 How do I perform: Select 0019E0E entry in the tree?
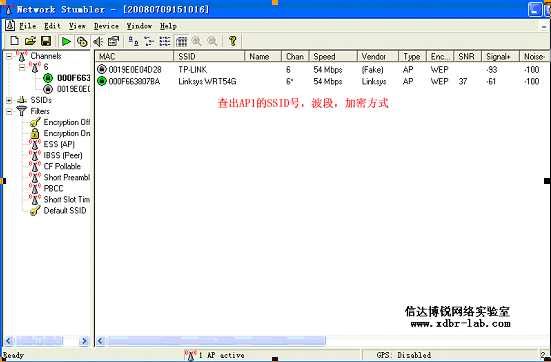pos(73,89)
